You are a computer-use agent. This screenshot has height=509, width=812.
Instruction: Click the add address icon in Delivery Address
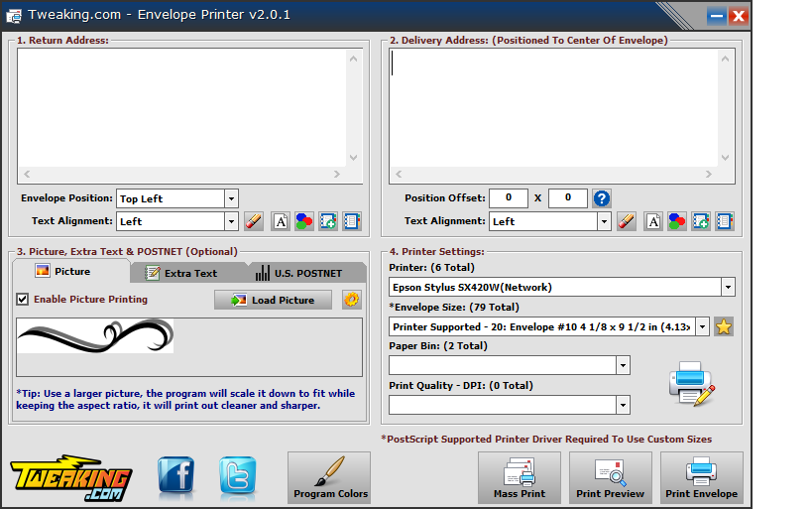pos(701,221)
